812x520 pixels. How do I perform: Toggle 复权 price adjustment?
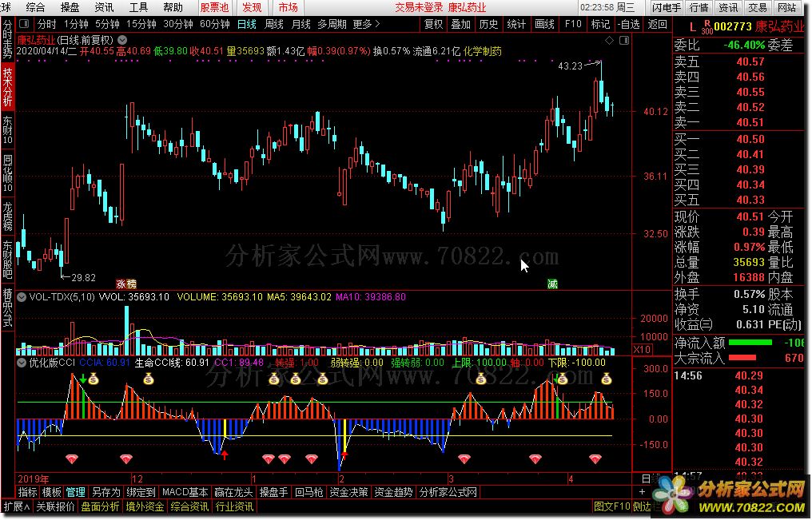433,24
